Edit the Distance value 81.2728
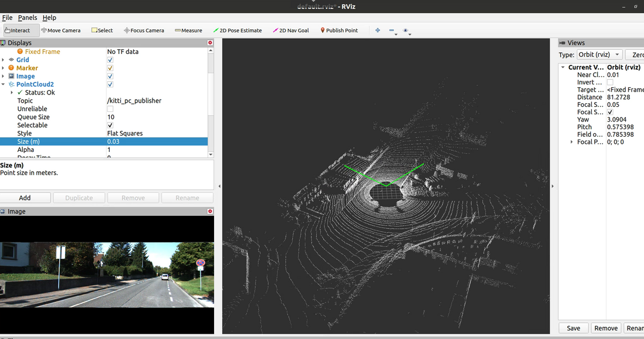 point(625,97)
